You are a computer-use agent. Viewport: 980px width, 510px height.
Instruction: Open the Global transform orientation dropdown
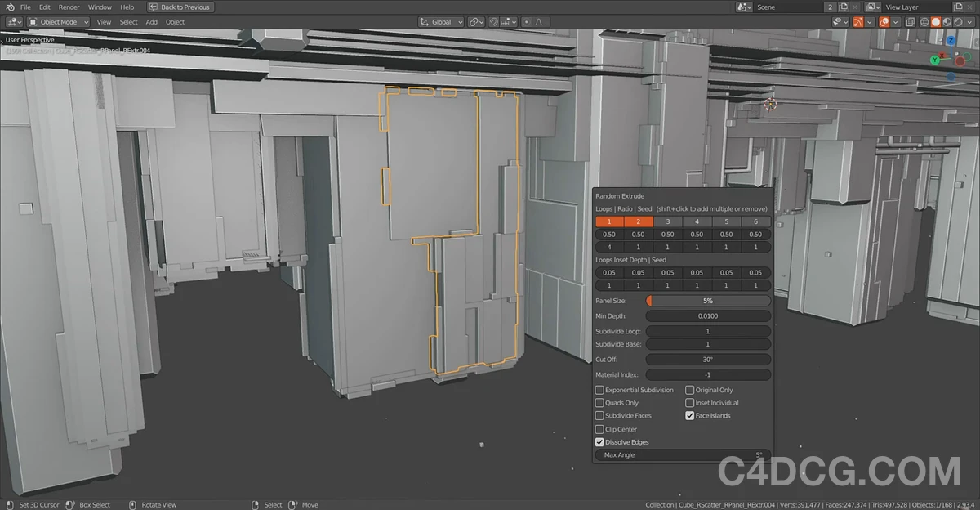[443, 22]
